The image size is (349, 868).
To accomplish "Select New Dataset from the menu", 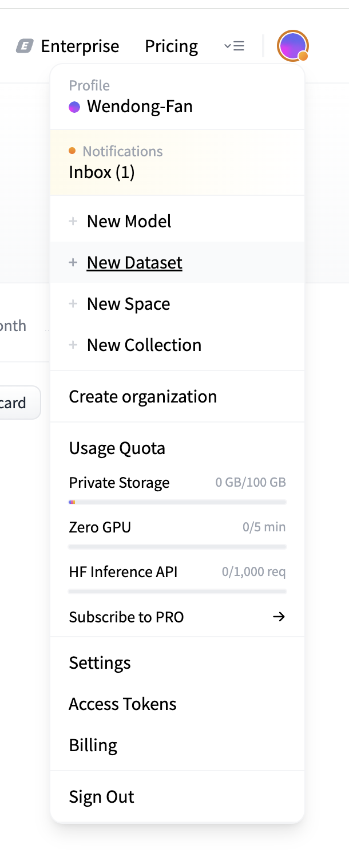I will pyautogui.click(x=134, y=263).
